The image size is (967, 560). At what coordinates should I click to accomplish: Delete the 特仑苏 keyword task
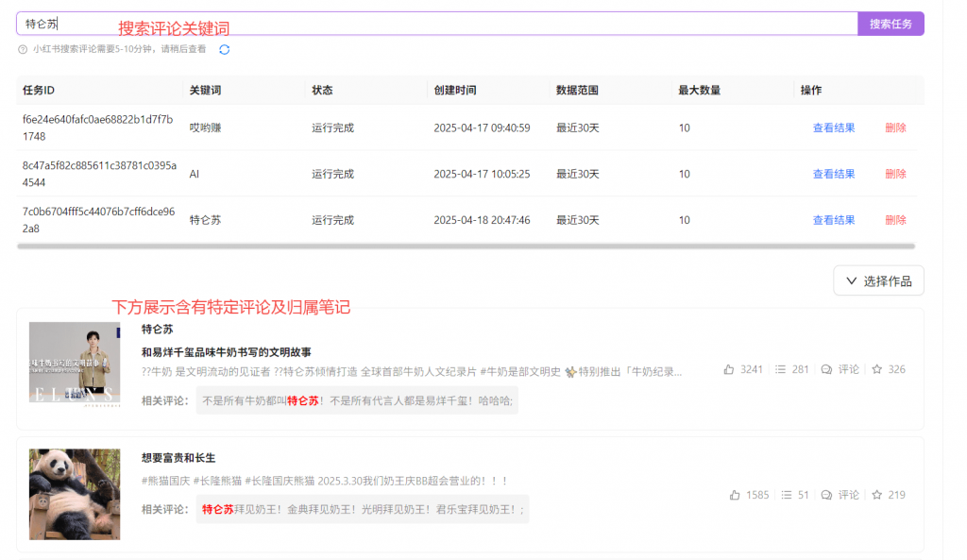coord(895,220)
